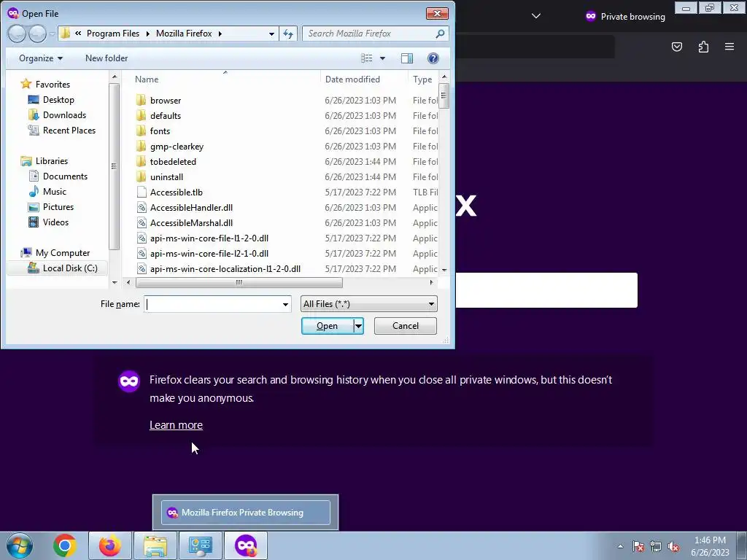Viewport: 747px width, 560px height.
Task: Focus the File name text field
Action: pos(213,304)
